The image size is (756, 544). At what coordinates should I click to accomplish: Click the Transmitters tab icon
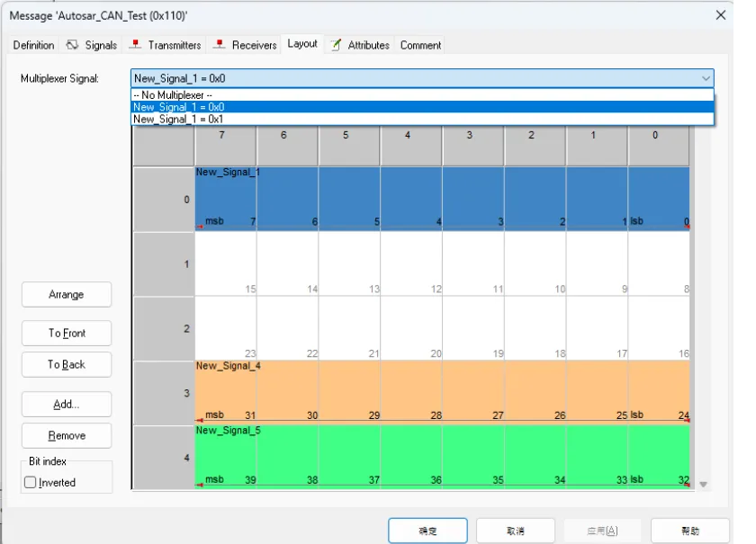point(135,45)
